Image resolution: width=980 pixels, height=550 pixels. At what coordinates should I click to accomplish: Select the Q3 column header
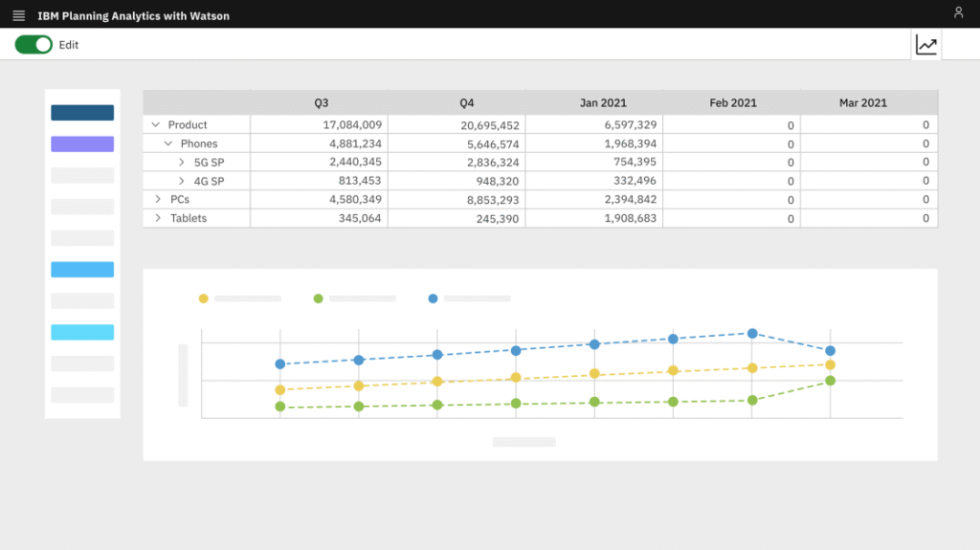321,102
